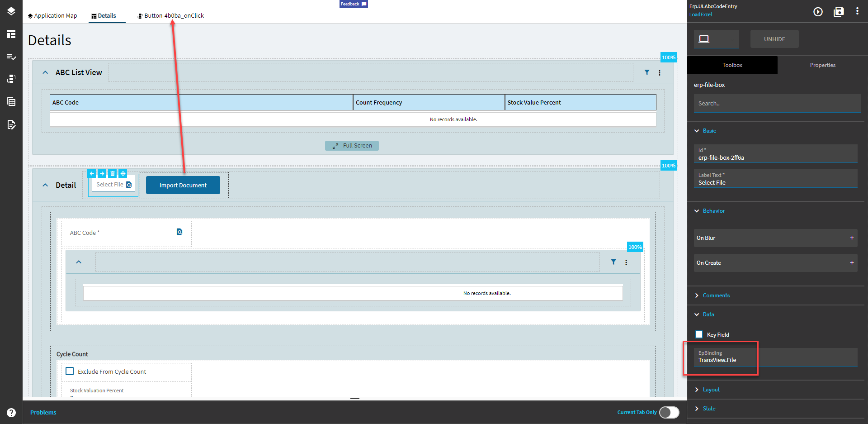Open the Button-4b0ba_onClick tab
Image resolution: width=868 pixels, height=424 pixels.
click(x=171, y=16)
